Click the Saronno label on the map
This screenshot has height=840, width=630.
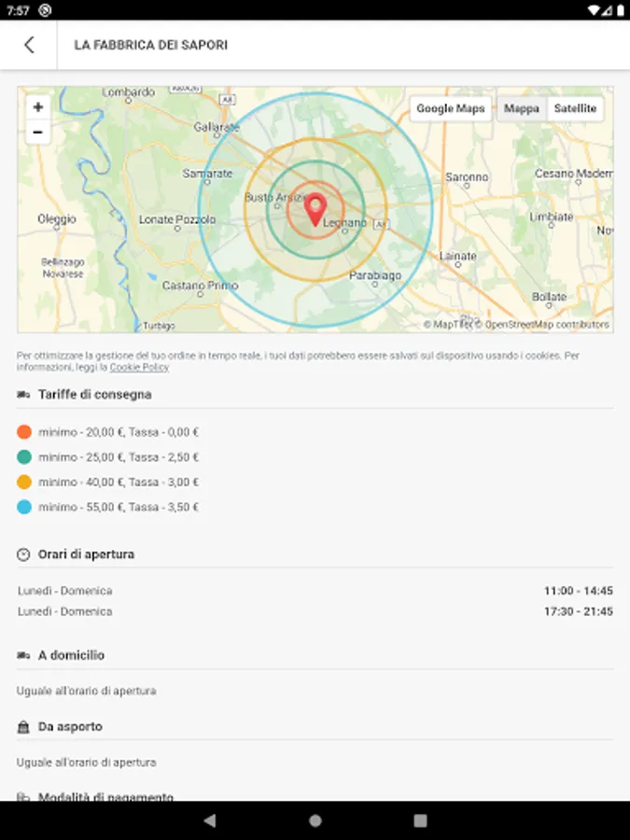[467, 176]
